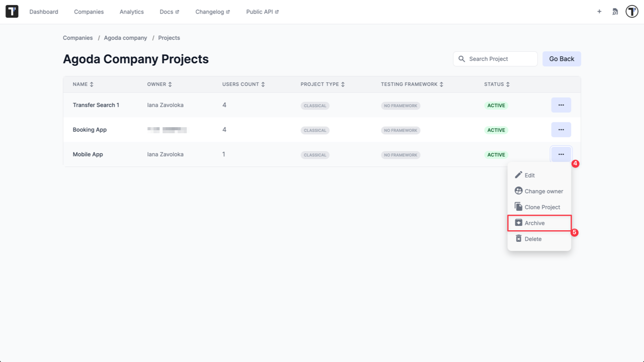The image size is (644, 362).
Task: Open the T profile avatar menu
Action: click(631, 11)
